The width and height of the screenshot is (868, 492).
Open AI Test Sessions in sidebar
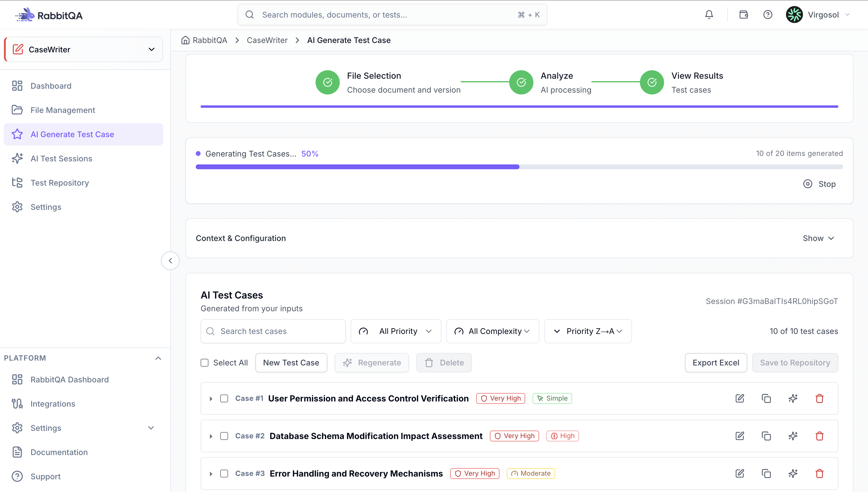(84, 158)
